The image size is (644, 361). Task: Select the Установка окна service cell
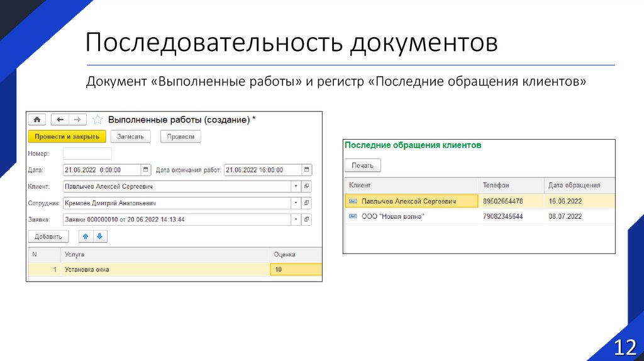[x=165, y=269]
